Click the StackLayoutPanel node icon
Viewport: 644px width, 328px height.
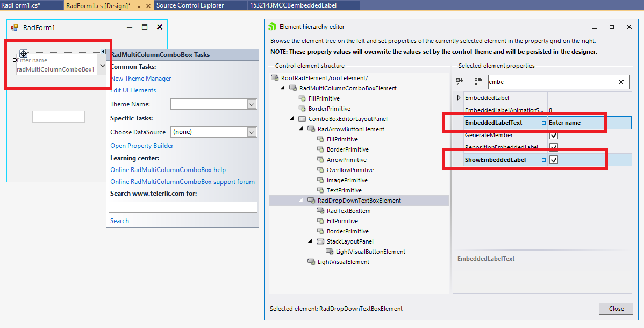click(x=320, y=241)
